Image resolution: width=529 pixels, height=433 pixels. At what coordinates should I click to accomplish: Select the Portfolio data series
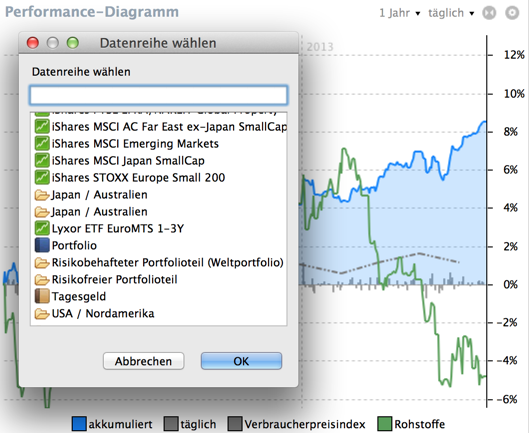[x=159, y=245]
